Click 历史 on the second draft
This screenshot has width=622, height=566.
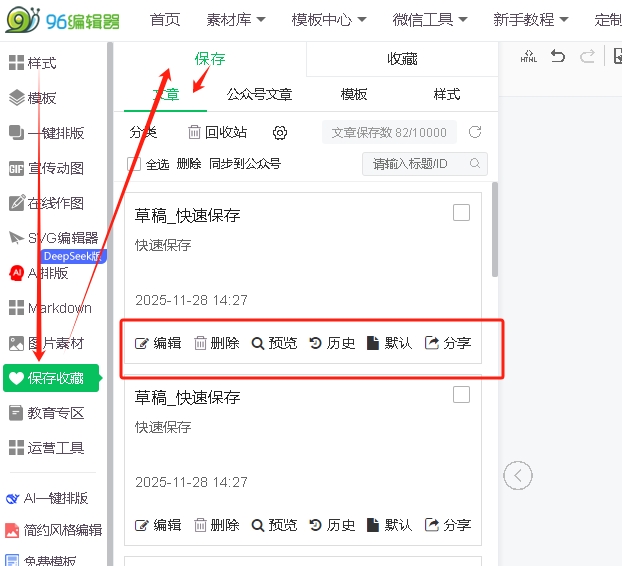tap(332, 525)
